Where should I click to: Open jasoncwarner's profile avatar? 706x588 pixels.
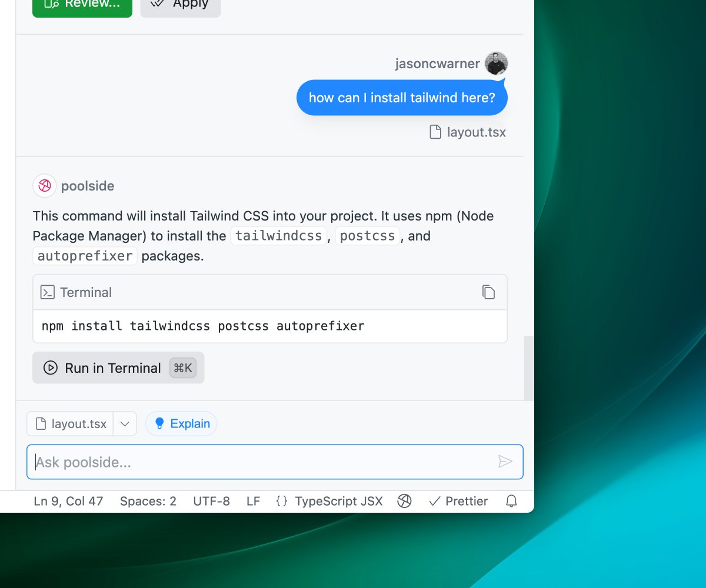point(496,64)
